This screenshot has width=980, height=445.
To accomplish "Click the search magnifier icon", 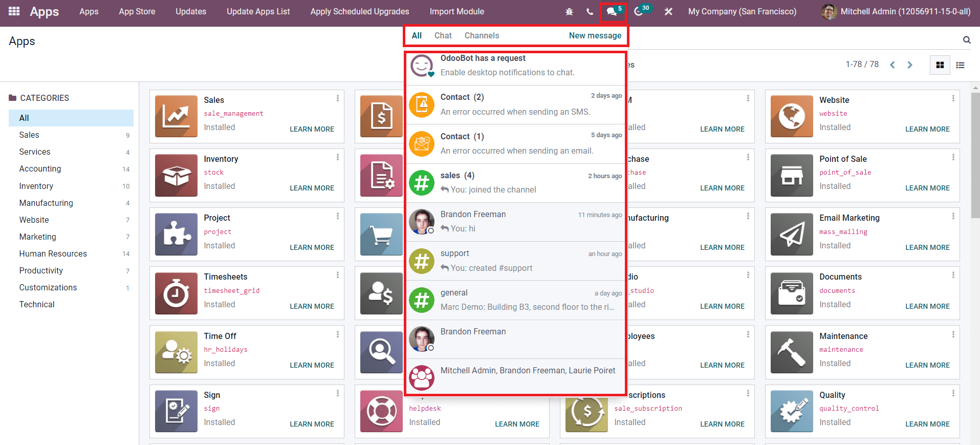I will tap(967, 40).
